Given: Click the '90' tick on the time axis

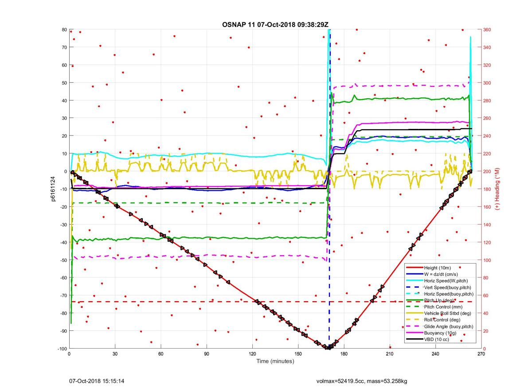Looking at the screenshot, I should [207, 354].
